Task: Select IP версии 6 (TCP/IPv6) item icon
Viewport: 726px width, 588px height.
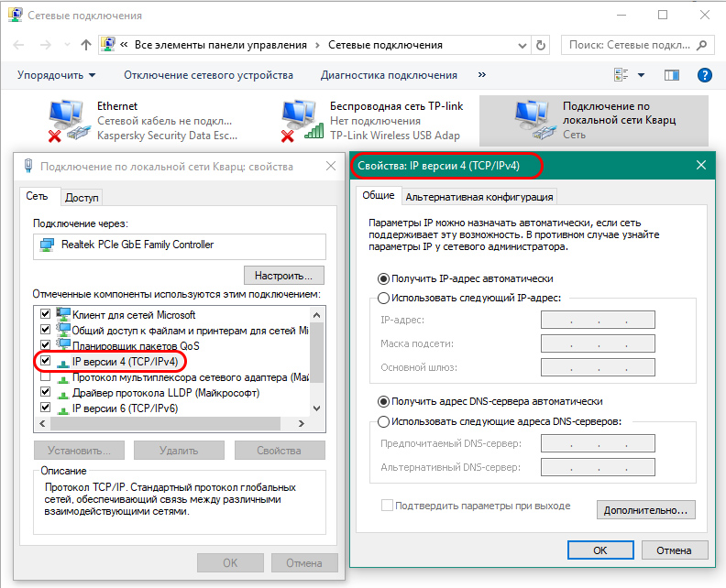Action: pyautogui.click(x=63, y=409)
